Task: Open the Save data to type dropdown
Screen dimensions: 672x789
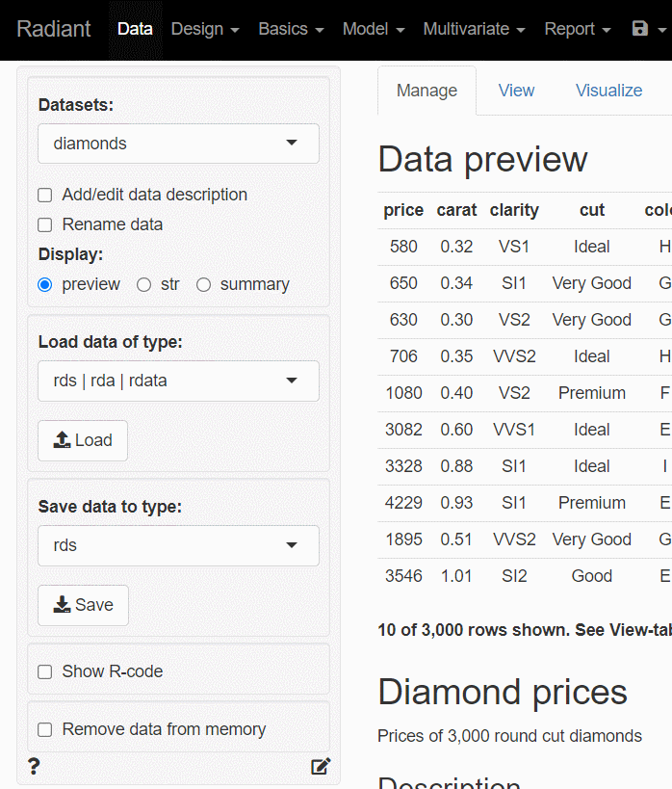Action: point(178,545)
